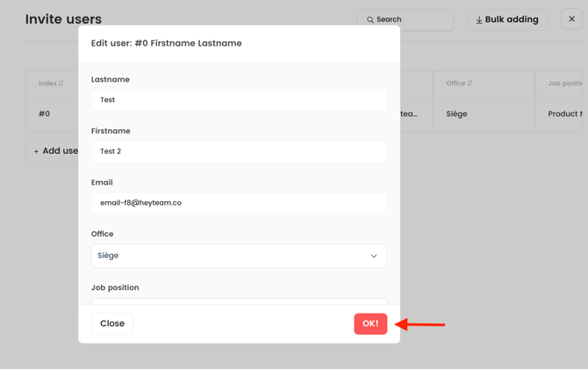This screenshot has width=588, height=369.
Task: Sort the table by Office column
Action: click(470, 83)
